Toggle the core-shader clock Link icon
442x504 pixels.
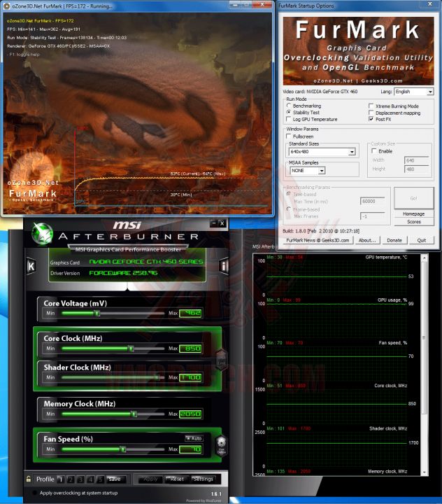point(222,360)
